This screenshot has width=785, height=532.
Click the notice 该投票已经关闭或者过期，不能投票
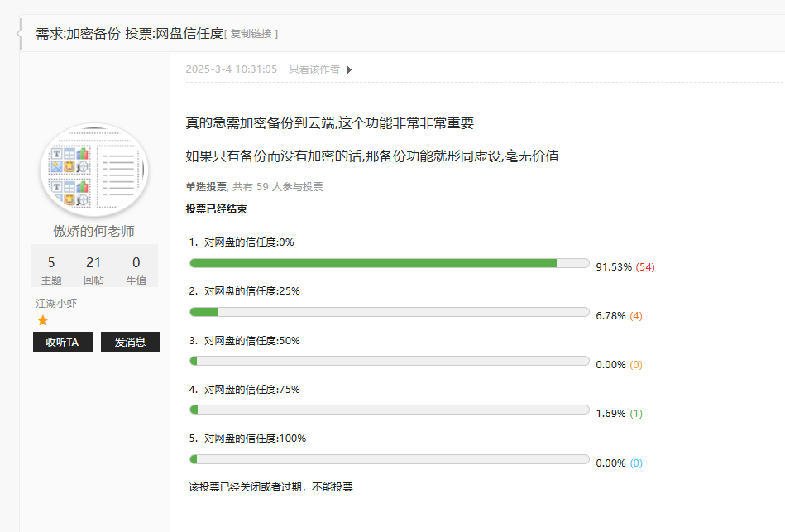coord(270,487)
